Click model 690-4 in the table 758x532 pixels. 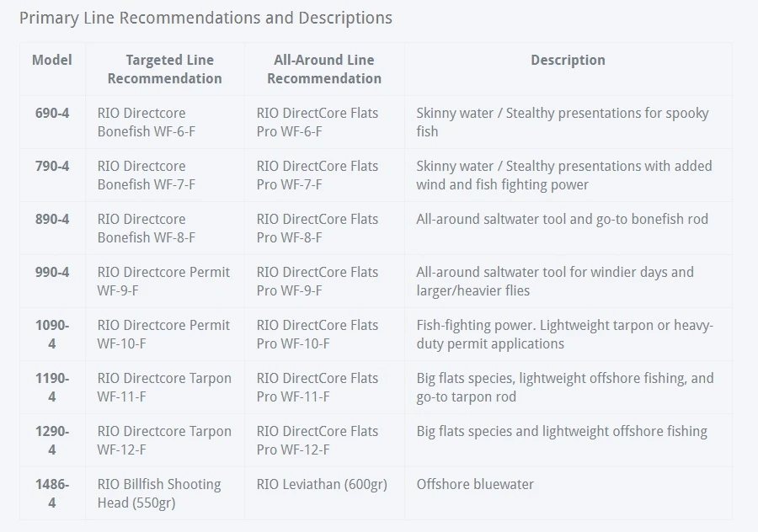(52, 113)
